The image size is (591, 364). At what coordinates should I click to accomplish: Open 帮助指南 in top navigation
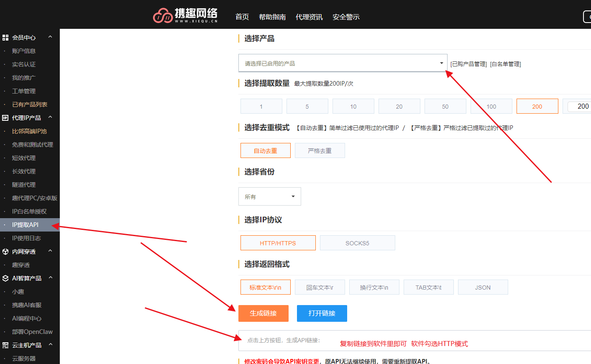[272, 17]
